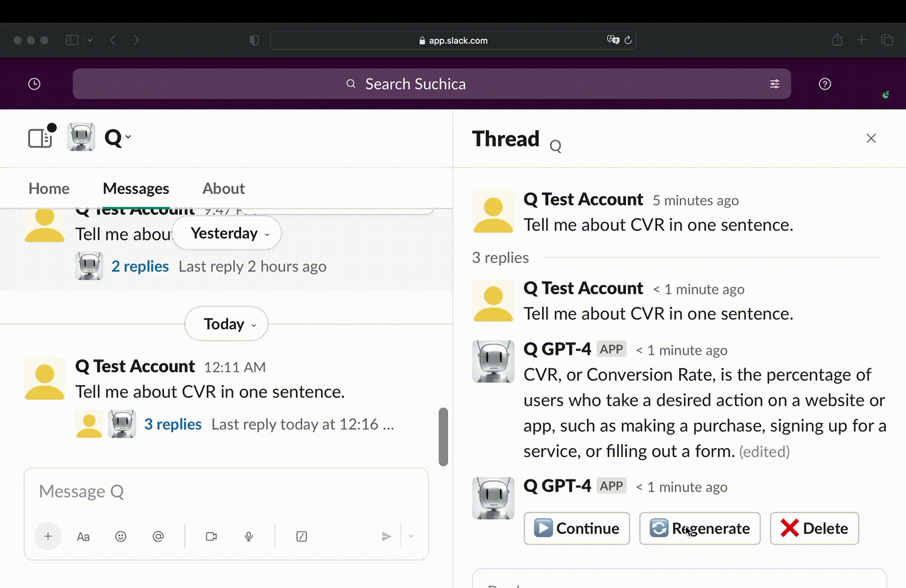Click the plus attachment button
906x588 pixels.
[x=48, y=536]
